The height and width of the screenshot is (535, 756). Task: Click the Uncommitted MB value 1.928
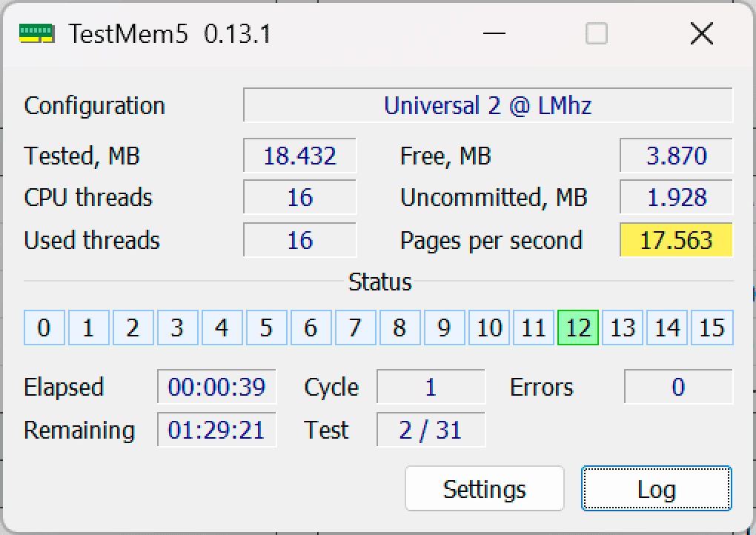tap(677, 197)
